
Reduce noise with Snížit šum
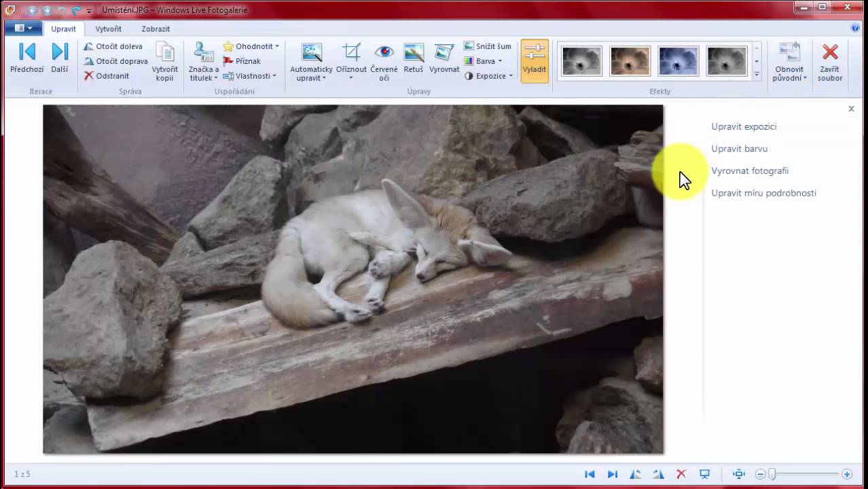(x=488, y=46)
